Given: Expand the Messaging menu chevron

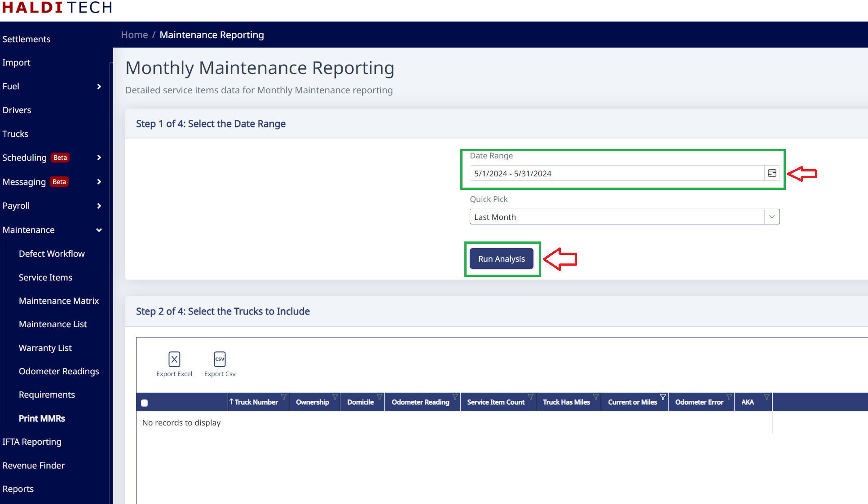Looking at the screenshot, I should [x=99, y=182].
